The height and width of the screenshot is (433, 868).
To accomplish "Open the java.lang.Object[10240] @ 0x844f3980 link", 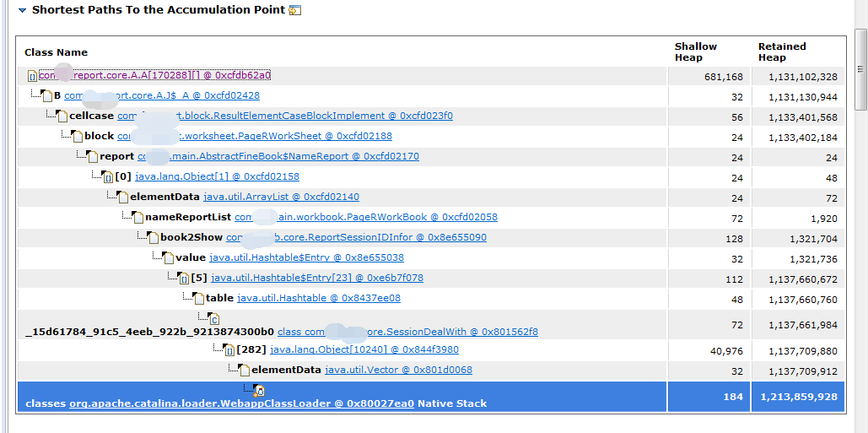I will coord(364,349).
